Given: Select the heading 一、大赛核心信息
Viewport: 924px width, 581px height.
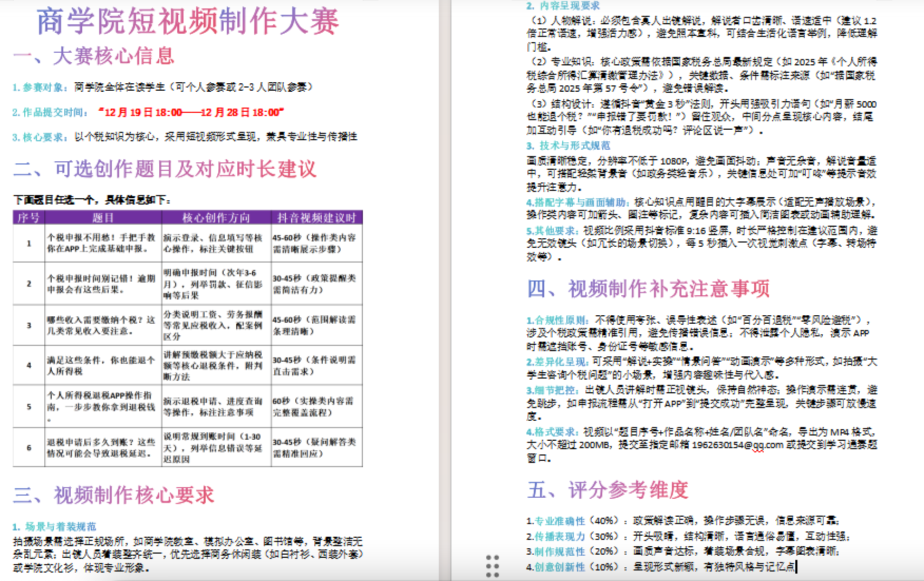Looking at the screenshot, I should (94, 56).
